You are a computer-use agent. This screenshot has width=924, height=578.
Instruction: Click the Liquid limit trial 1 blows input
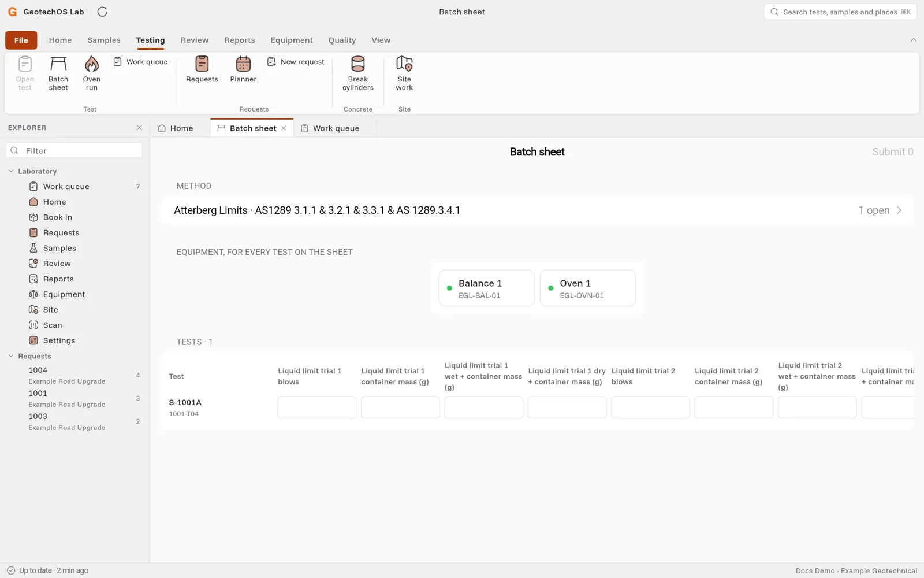click(x=317, y=407)
